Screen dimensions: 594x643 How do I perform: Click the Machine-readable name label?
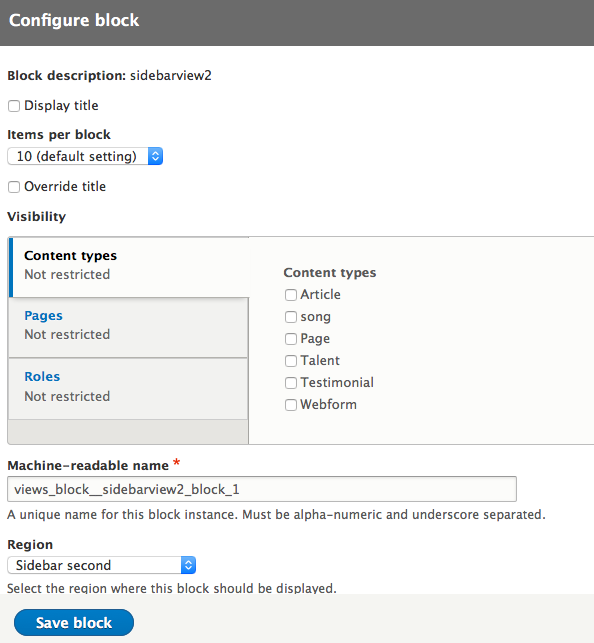(88, 465)
